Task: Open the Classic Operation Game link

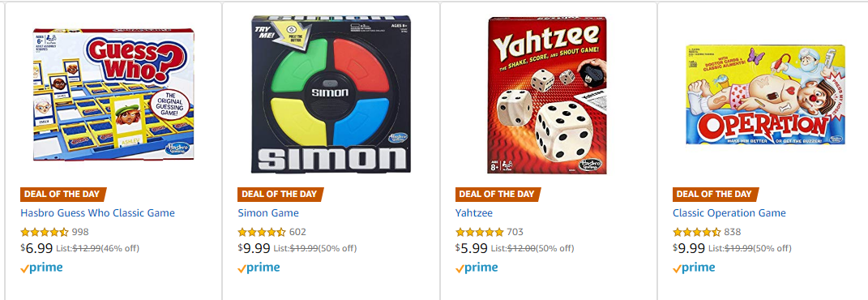Action: 729,213
